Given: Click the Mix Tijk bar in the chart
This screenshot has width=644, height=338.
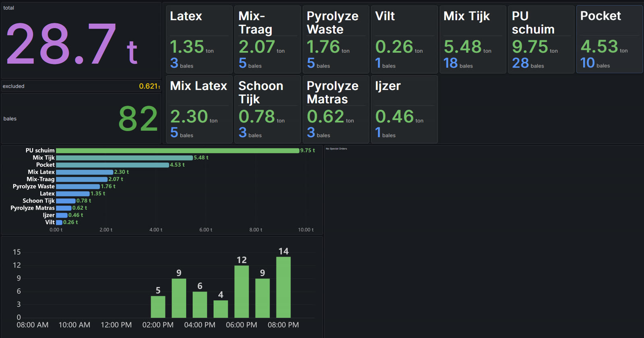Looking at the screenshot, I should 124,158.
